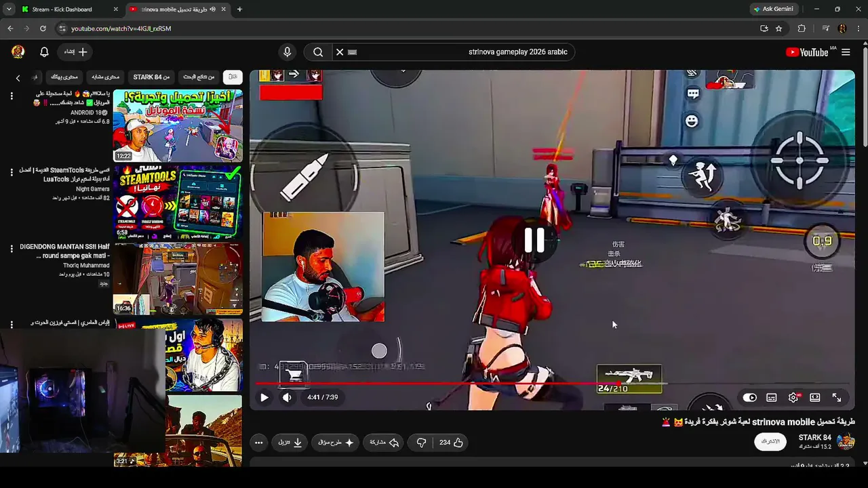Run the search with the magnifier icon

click(317, 52)
